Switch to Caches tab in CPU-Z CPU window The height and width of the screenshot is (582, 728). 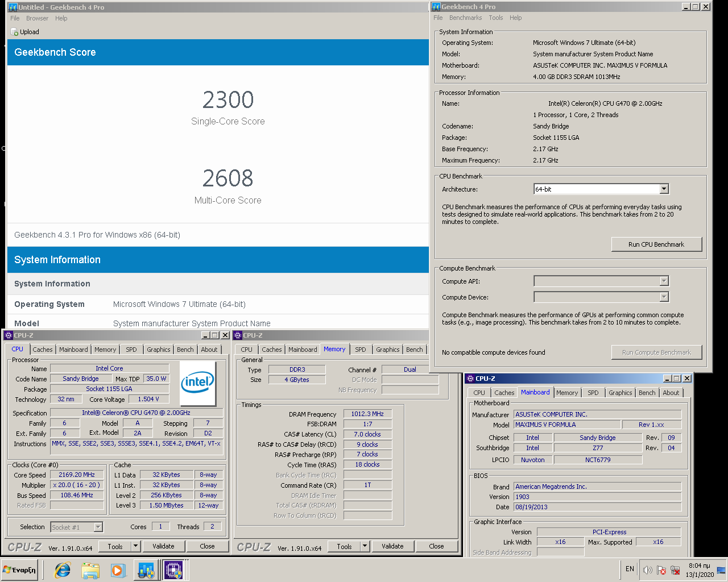43,350
